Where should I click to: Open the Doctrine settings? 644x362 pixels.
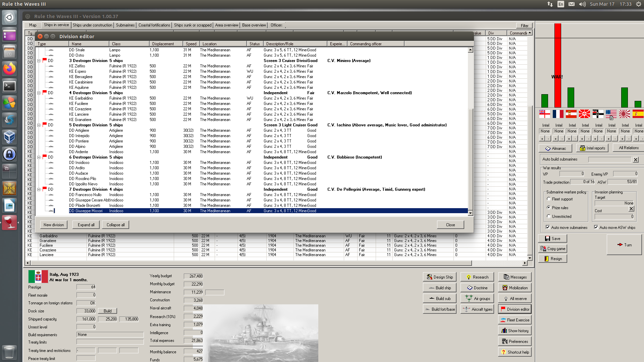tap(477, 288)
